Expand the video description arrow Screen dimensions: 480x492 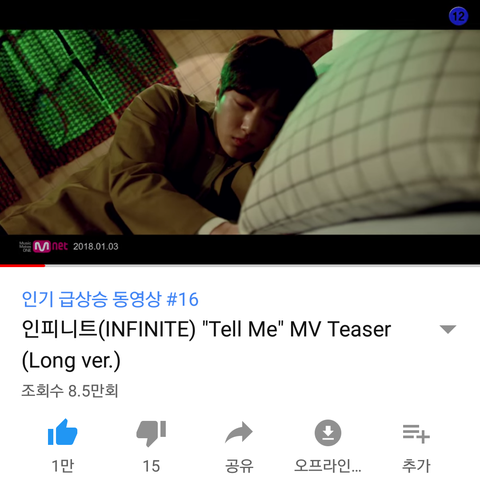[448, 329]
